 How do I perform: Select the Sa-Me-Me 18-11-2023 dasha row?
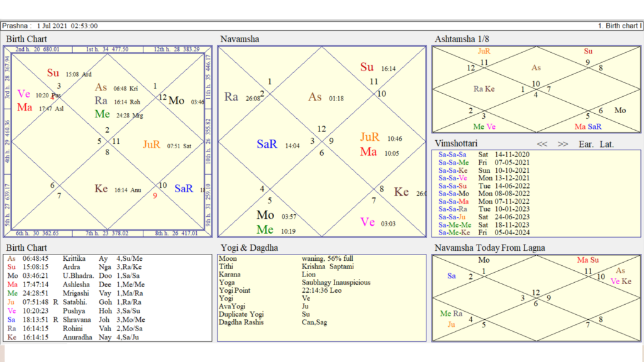click(484, 225)
